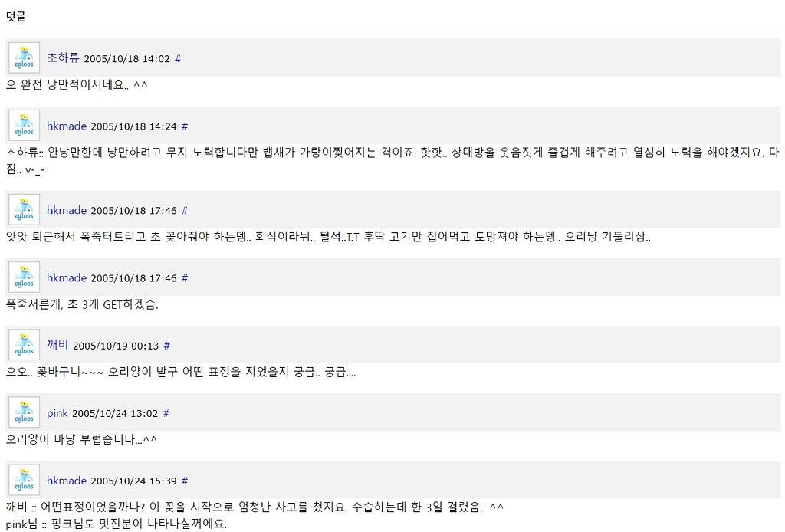Open hkmade link dated 2005/10/18 14:24
The image size is (785, 532).
tap(67, 126)
